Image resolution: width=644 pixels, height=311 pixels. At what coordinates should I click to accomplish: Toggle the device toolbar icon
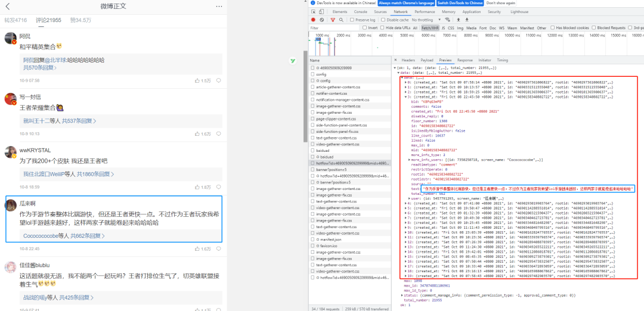click(322, 12)
